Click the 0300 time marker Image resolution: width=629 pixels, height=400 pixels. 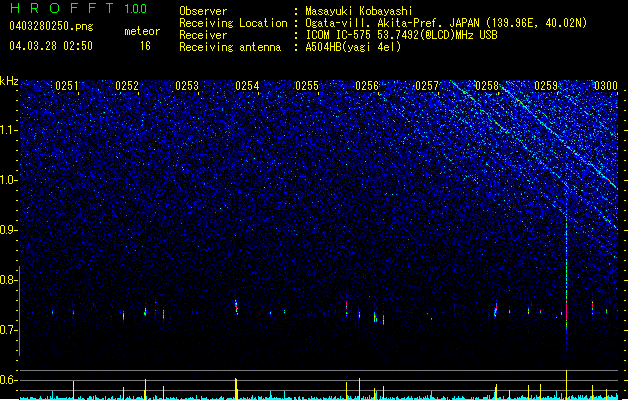pos(606,86)
